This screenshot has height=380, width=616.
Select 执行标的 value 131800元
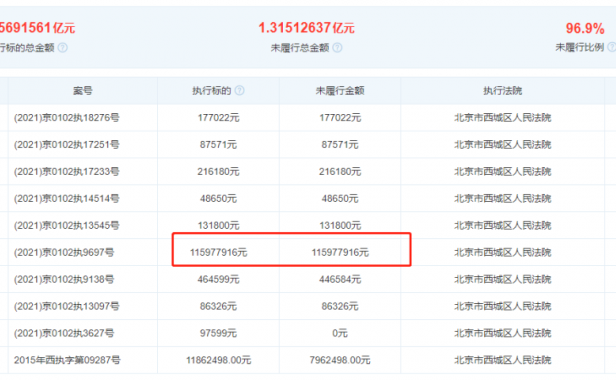[x=218, y=226]
